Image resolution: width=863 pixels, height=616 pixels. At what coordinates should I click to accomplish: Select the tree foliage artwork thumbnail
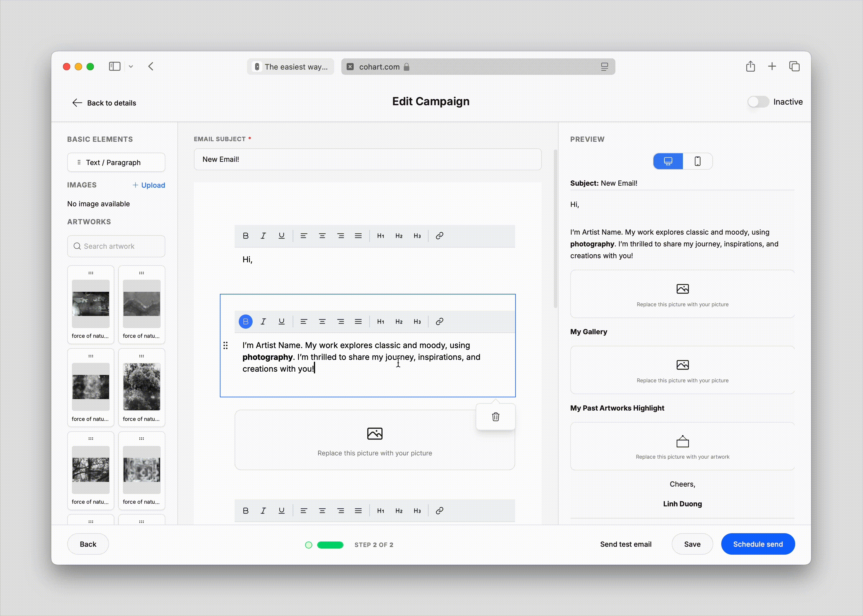coord(141,387)
